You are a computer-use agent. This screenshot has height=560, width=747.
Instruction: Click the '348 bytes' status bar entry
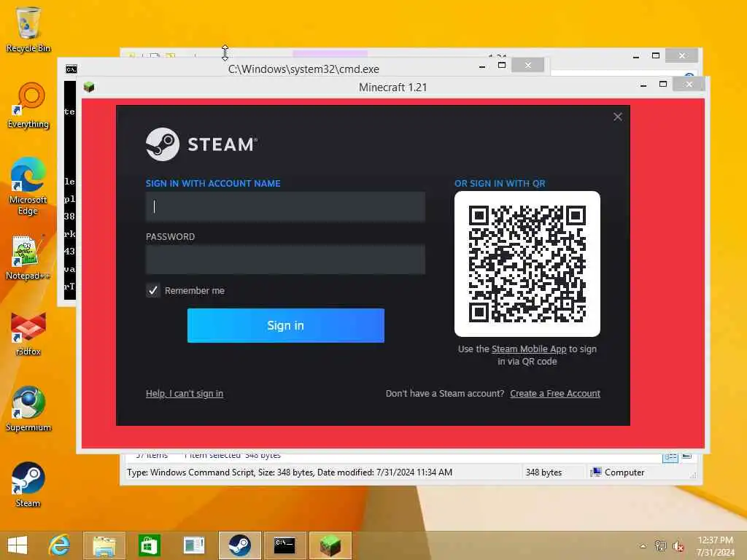[543, 472]
